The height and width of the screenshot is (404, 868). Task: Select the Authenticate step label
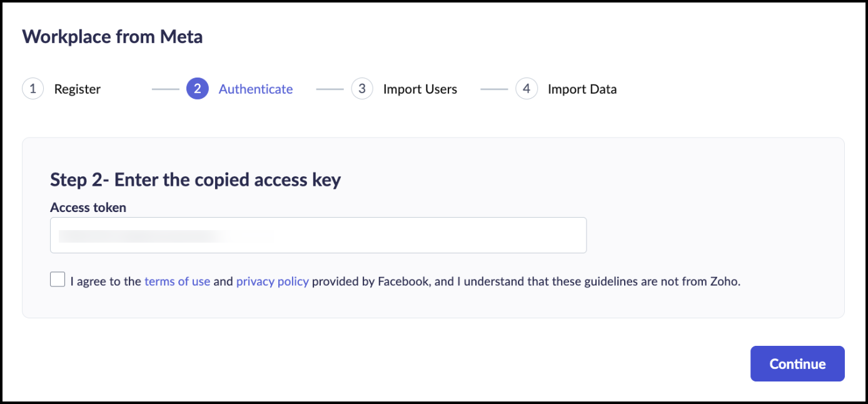click(255, 89)
